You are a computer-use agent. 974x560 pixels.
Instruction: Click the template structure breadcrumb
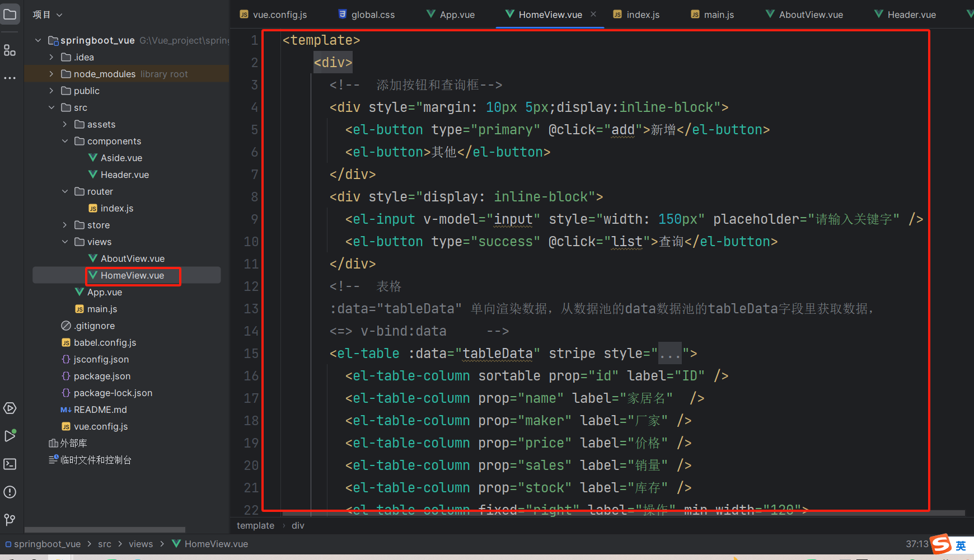click(255, 525)
